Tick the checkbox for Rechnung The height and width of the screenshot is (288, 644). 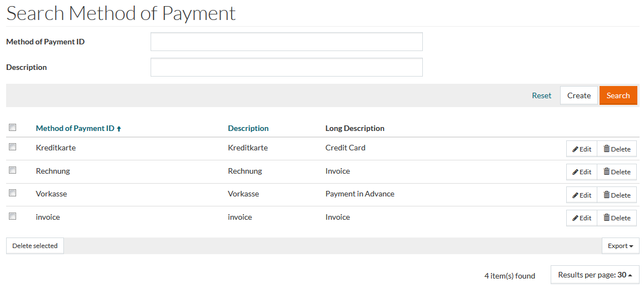pos(12,170)
